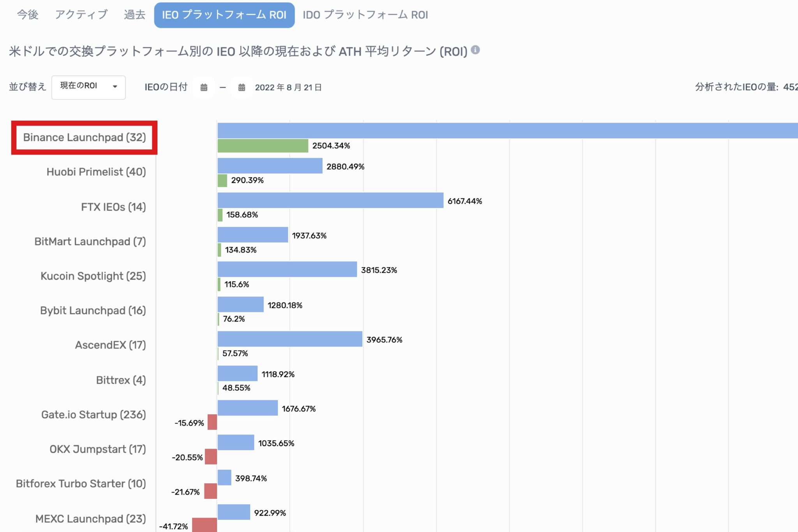The width and height of the screenshot is (798, 532).
Task: Select the IEO プラットフォーム ROI tab
Action: pyautogui.click(x=224, y=15)
